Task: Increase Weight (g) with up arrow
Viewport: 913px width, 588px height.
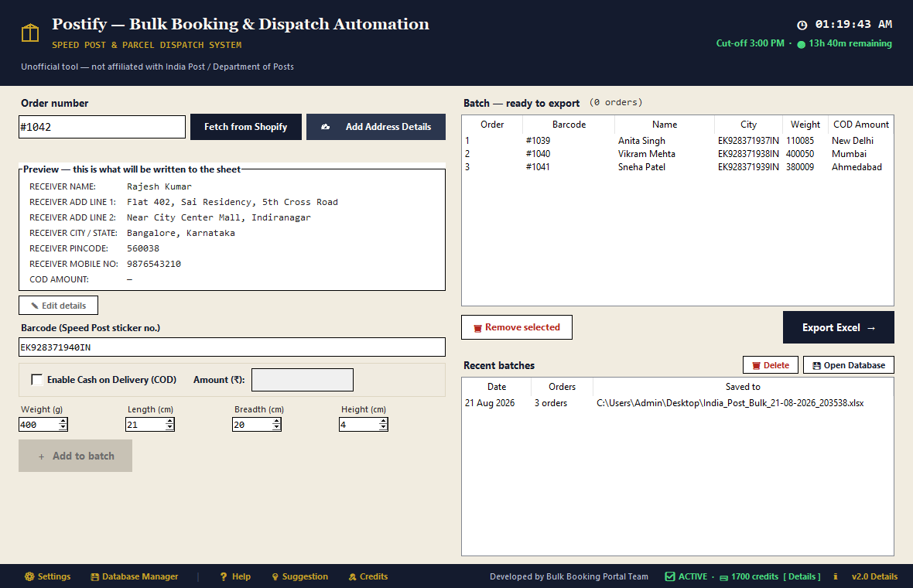Action: click(63, 422)
